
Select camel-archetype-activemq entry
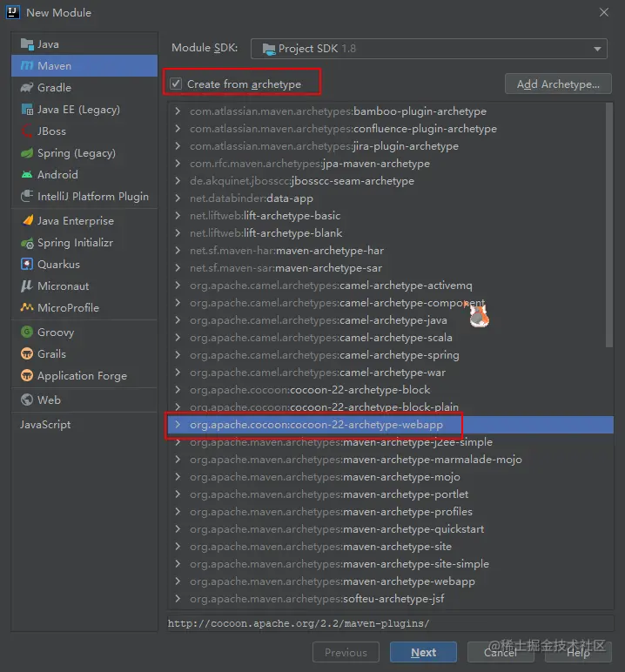pyautogui.click(x=391, y=285)
